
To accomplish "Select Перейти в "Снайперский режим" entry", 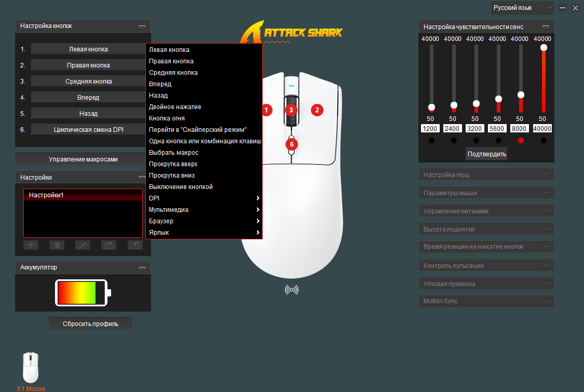I will [204, 130].
